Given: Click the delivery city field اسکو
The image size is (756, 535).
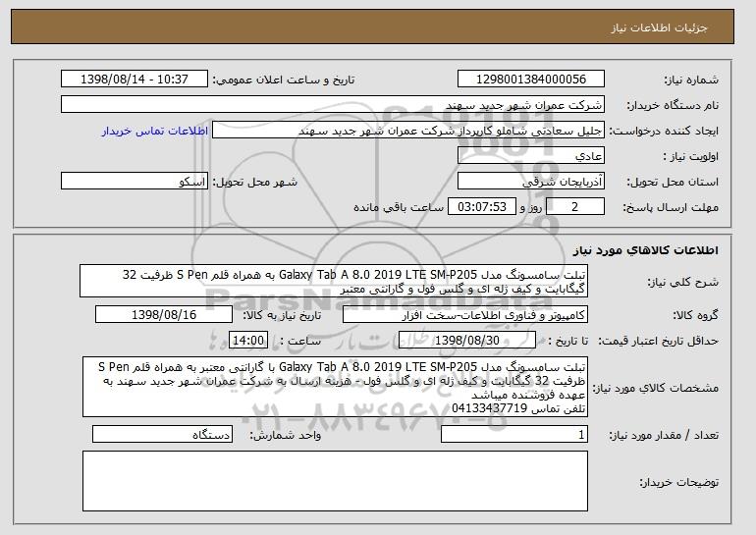Looking at the screenshot, I should 135,182.
